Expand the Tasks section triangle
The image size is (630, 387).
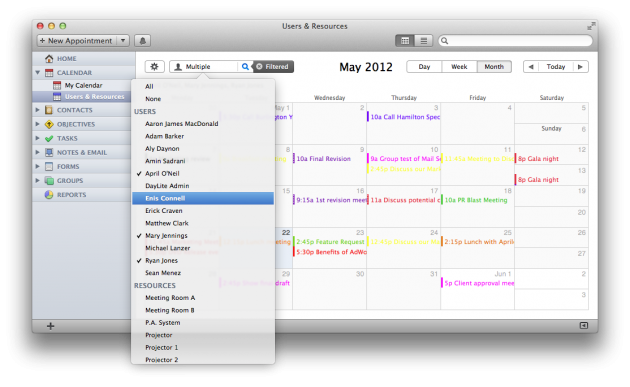(38, 138)
